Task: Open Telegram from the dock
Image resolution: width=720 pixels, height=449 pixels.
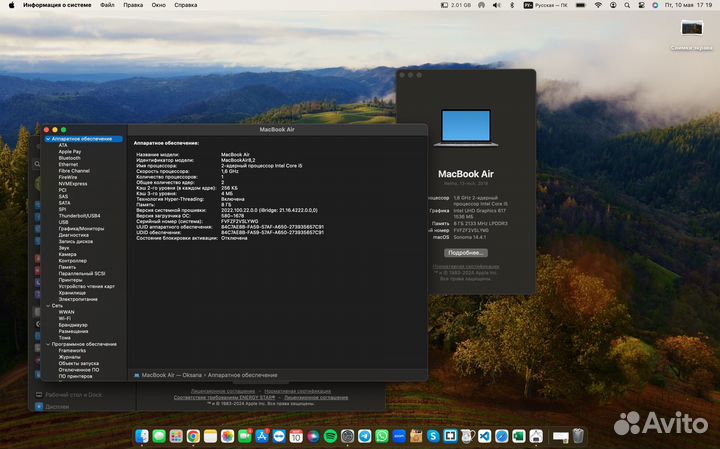Action: [365, 436]
